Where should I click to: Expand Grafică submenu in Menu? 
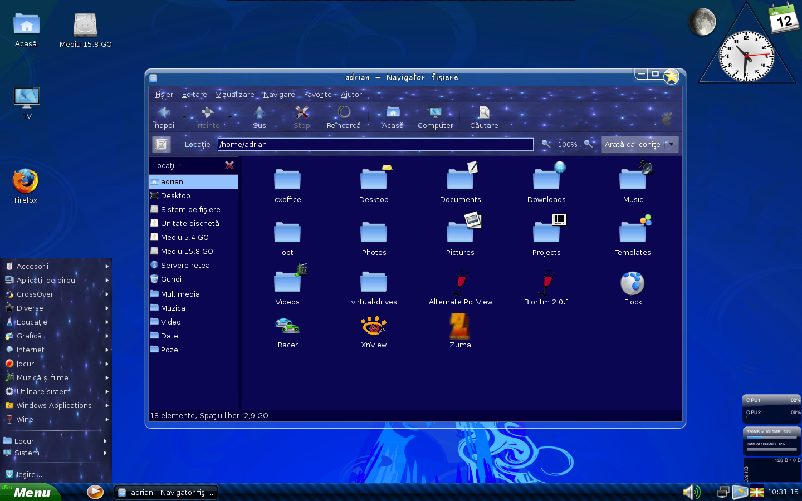tap(56, 336)
